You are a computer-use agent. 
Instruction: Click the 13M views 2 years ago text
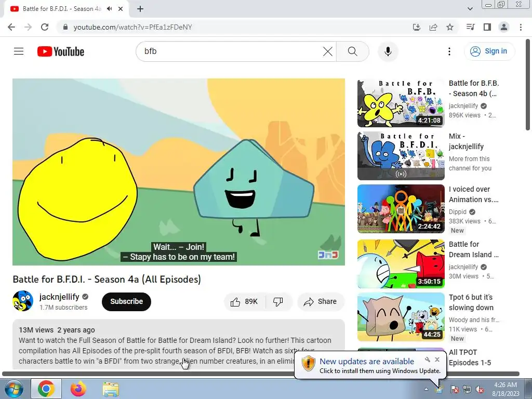pyautogui.click(x=57, y=330)
